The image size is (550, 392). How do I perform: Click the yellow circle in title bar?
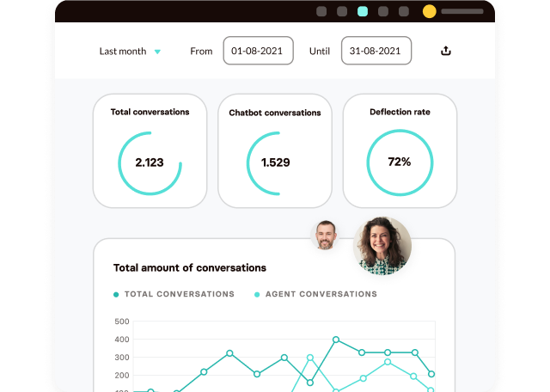point(429,11)
